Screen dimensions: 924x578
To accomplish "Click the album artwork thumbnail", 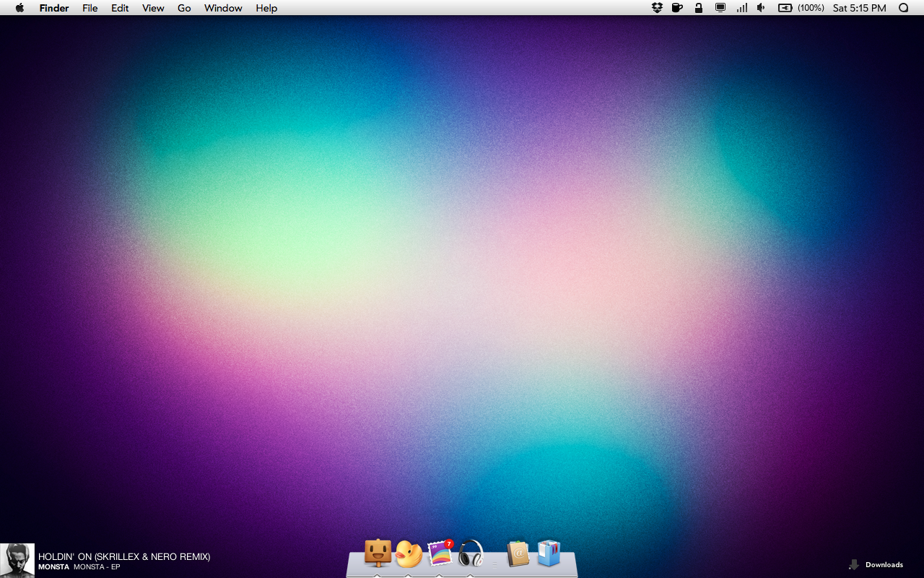I will pyautogui.click(x=17, y=561).
